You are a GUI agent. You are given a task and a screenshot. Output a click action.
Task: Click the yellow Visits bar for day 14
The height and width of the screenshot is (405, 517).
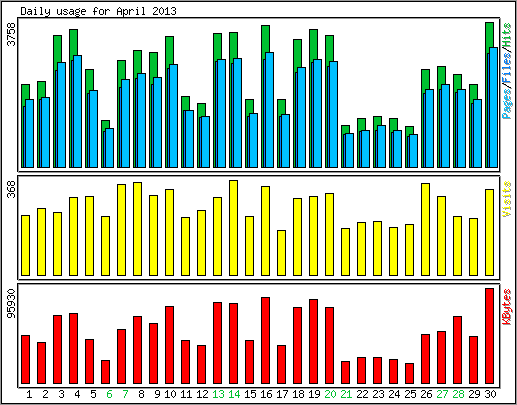(x=234, y=228)
